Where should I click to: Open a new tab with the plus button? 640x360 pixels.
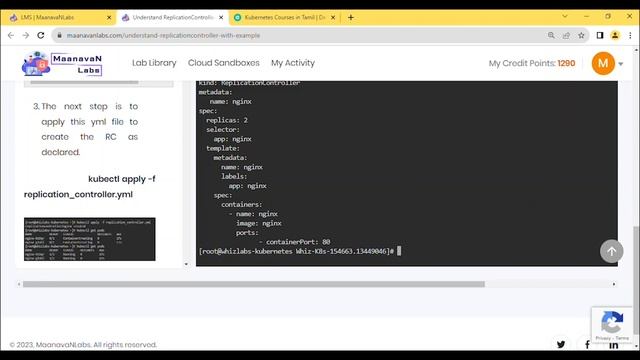(x=351, y=18)
